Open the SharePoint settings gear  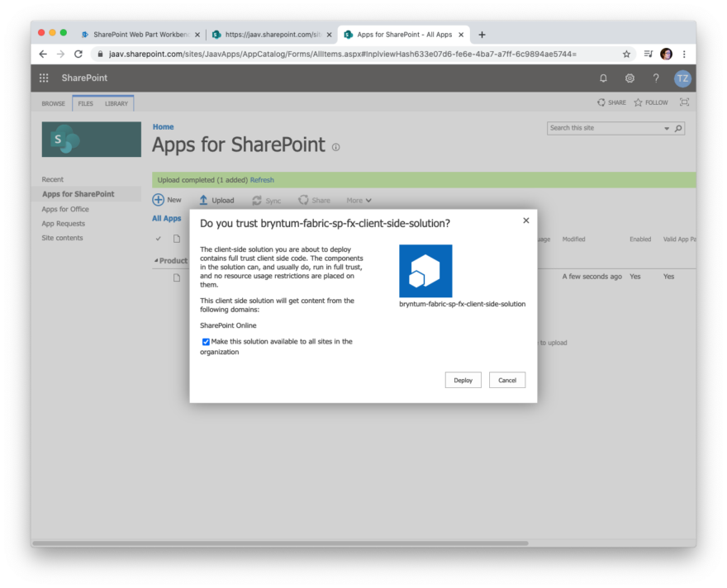(630, 78)
